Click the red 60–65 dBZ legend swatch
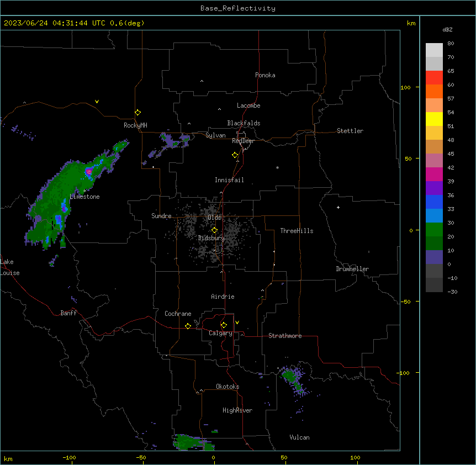The image size is (476, 465). [x=434, y=77]
